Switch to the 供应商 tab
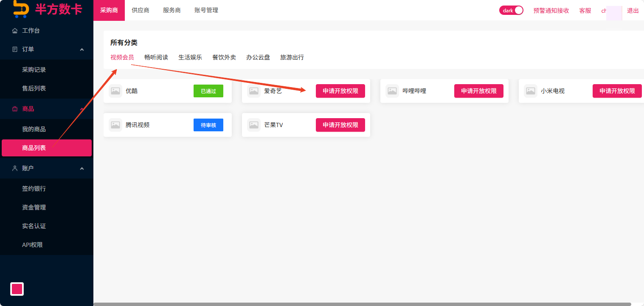Image resolution: width=644 pixels, height=306 pixels. coord(141,10)
